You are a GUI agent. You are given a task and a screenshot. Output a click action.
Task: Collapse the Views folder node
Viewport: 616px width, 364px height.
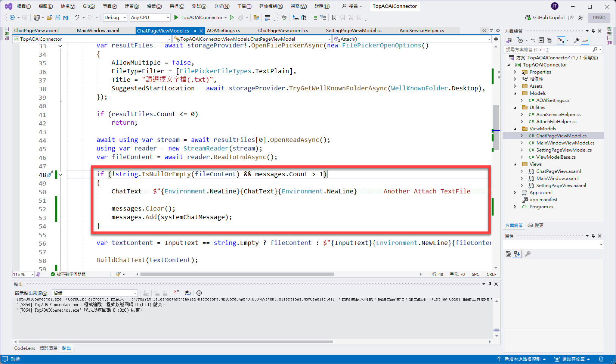[516, 164]
